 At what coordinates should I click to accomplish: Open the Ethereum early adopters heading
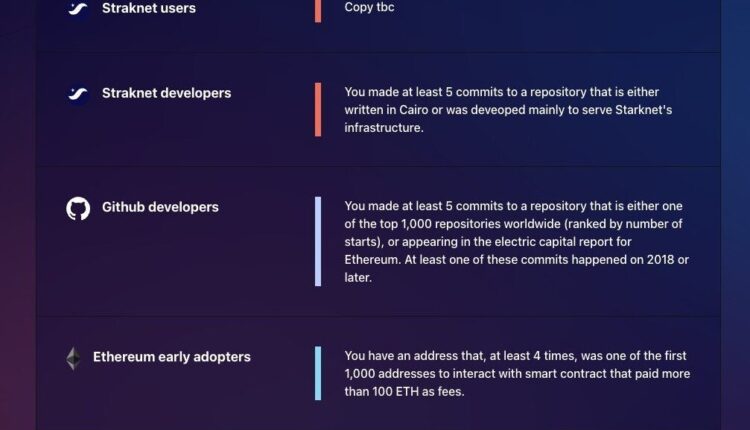pos(171,356)
